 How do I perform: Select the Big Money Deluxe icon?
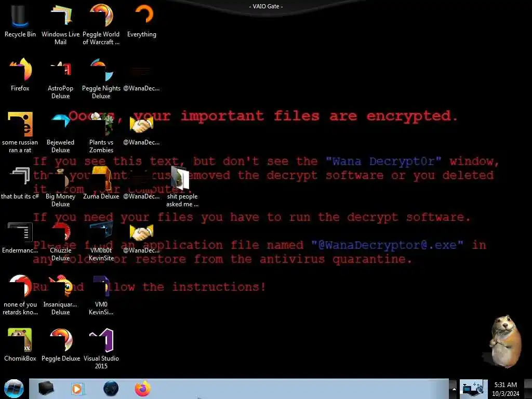click(60, 187)
